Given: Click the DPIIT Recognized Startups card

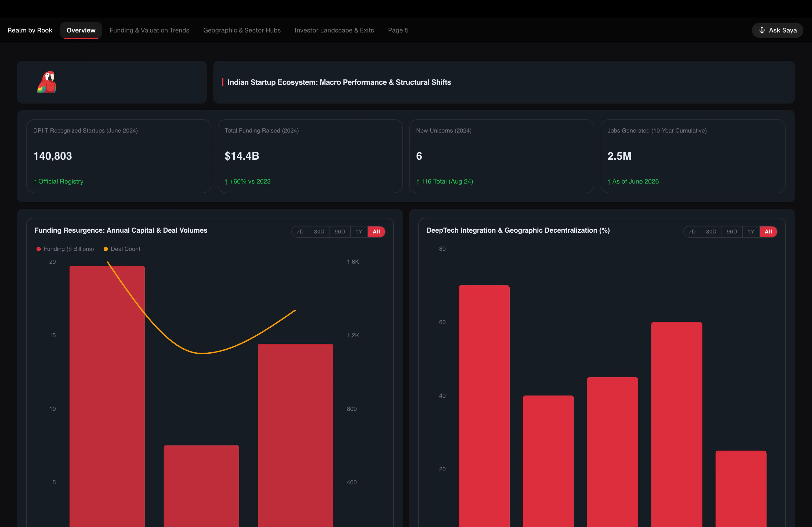Looking at the screenshot, I should [x=119, y=156].
